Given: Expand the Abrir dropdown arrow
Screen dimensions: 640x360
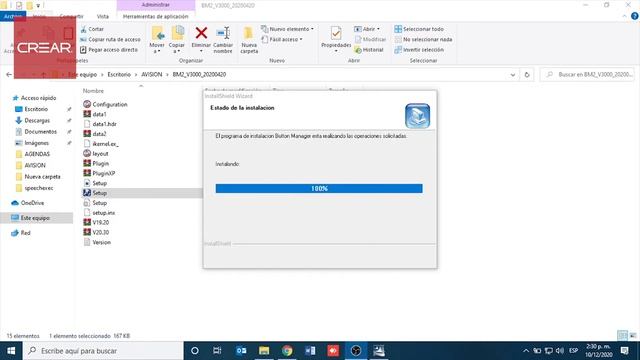Looking at the screenshot, I should (x=378, y=29).
